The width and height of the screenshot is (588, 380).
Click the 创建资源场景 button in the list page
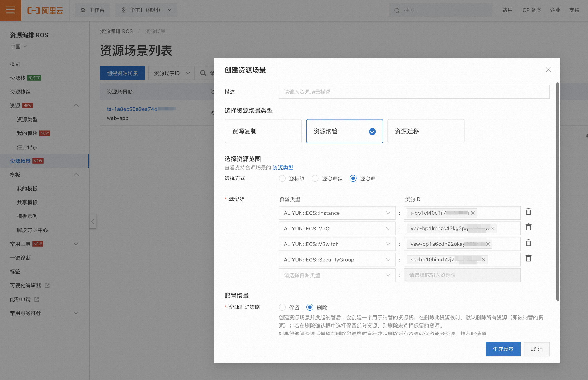(122, 73)
